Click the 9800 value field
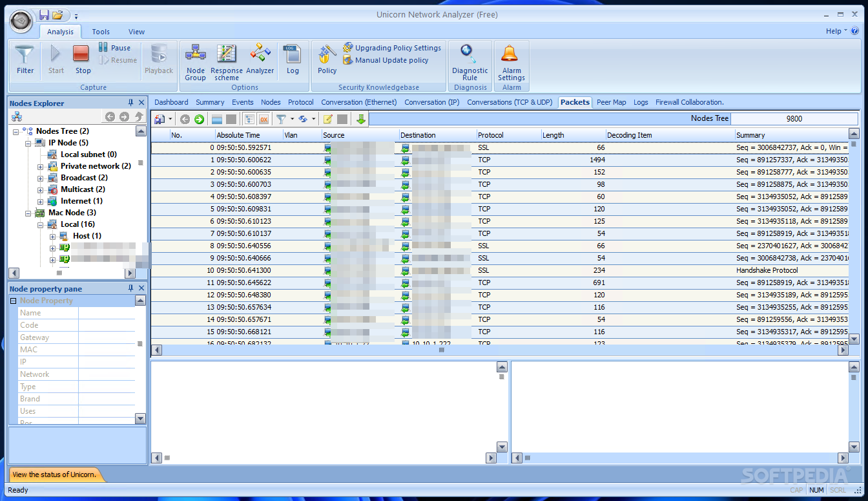 tap(794, 118)
